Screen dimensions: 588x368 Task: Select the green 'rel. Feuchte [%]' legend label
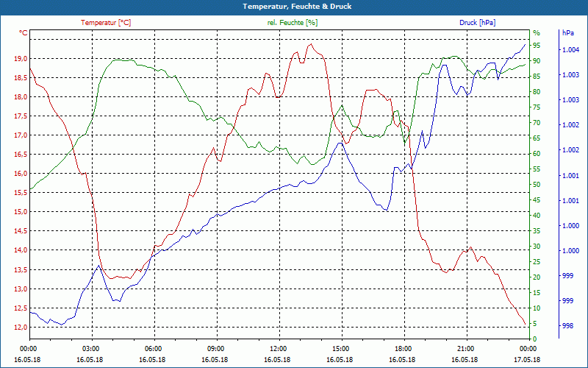click(x=292, y=23)
